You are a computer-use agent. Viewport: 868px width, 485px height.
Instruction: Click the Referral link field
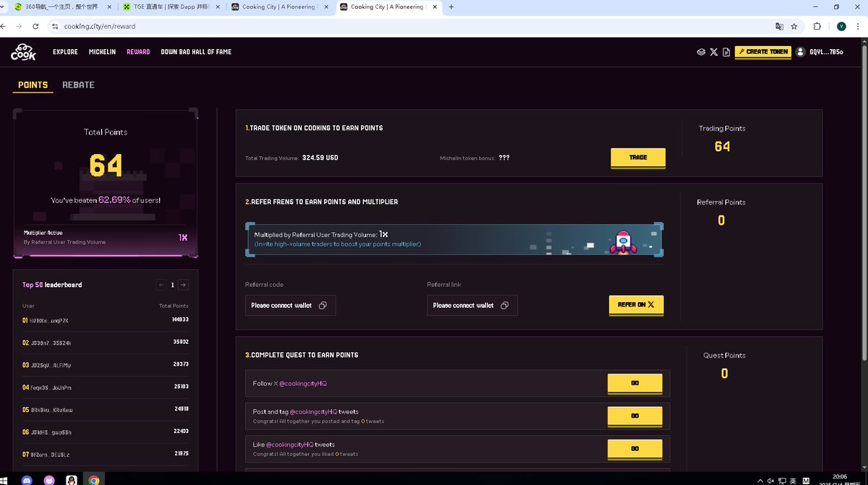pyautogui.click(x=472, y=305)
